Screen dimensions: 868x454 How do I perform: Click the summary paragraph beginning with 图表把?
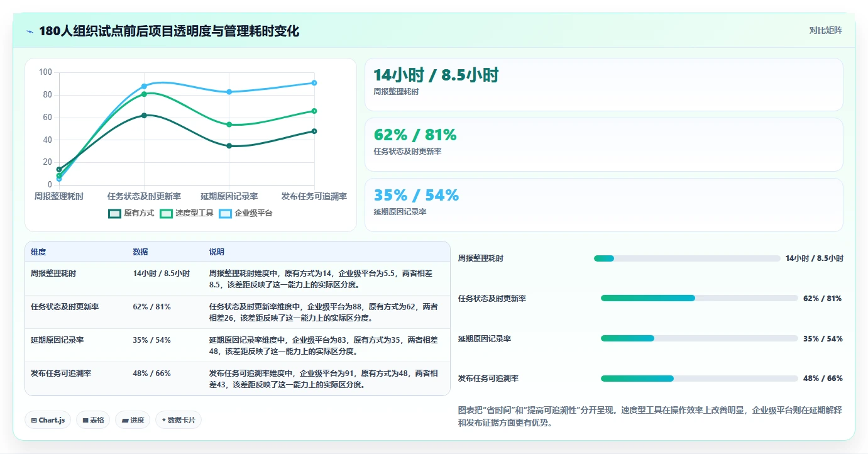click(x=651, y=416)
